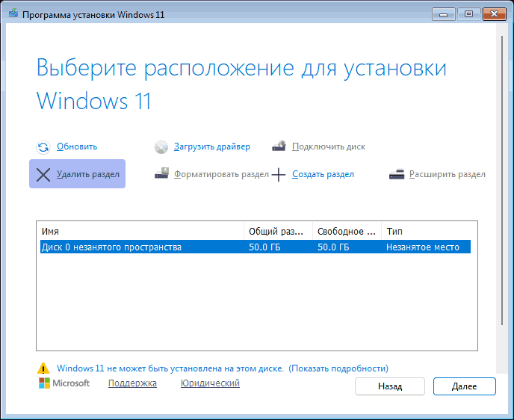
Task: Click the Create partition plus icon
Action: pos(279,174)
